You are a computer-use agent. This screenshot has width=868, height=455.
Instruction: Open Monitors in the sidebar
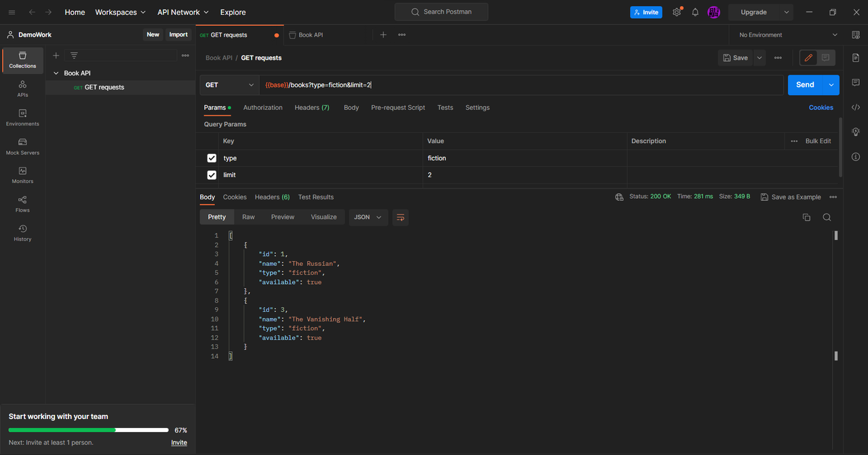[x=22, y=175]
